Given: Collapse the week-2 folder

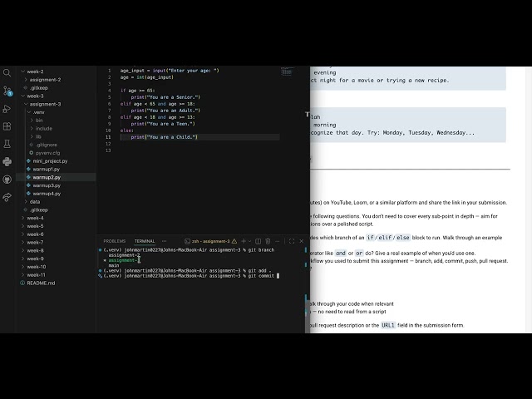Looking at the screenshot, I should pos(57,71).
